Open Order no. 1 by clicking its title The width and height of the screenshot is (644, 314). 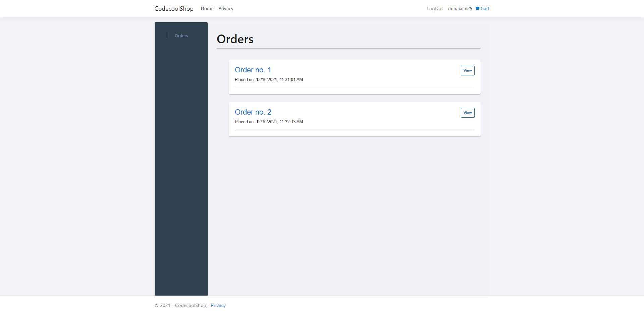(x=253, y=70)
